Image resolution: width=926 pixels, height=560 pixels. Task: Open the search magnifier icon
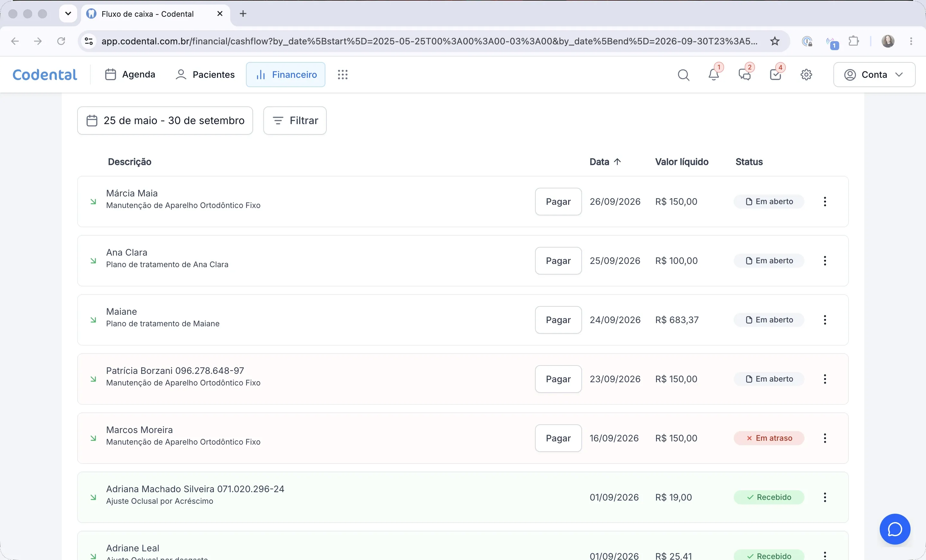click(683, 75)
